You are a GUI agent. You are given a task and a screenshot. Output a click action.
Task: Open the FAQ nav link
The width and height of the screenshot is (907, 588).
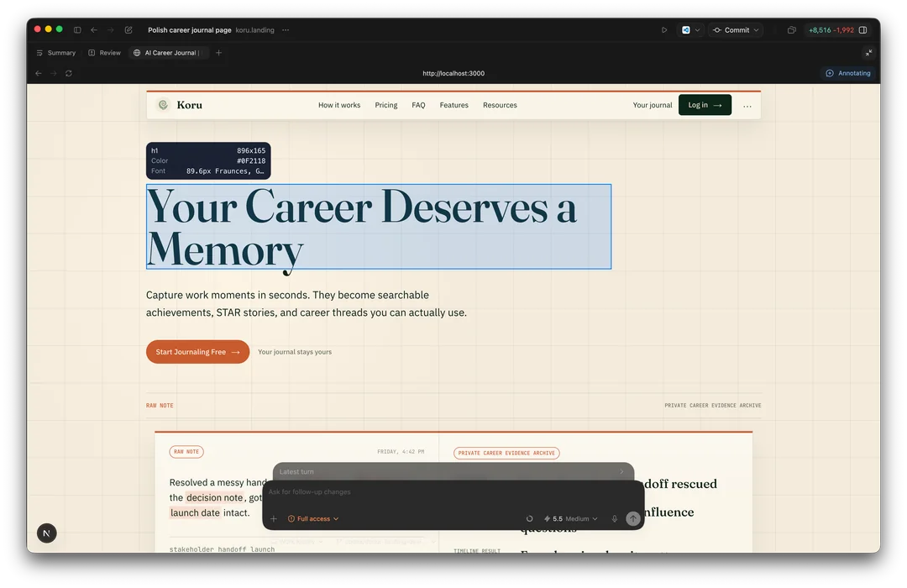[x=418, y=105]
